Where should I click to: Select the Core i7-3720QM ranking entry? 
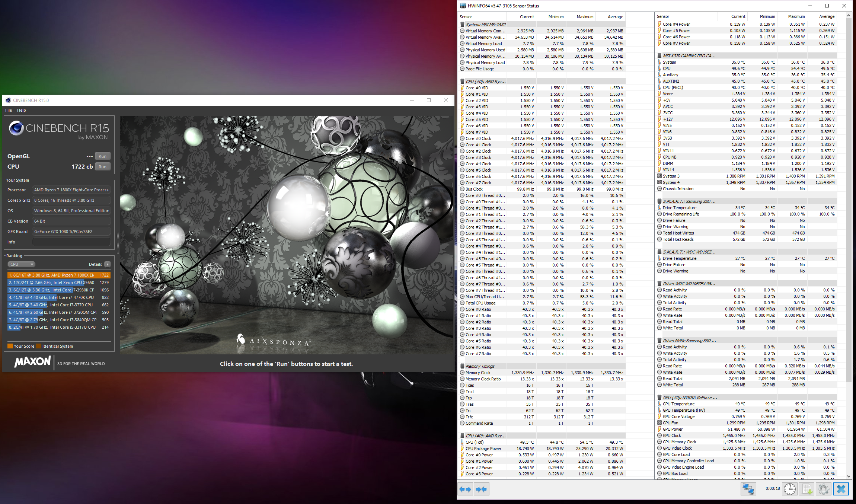59,312
